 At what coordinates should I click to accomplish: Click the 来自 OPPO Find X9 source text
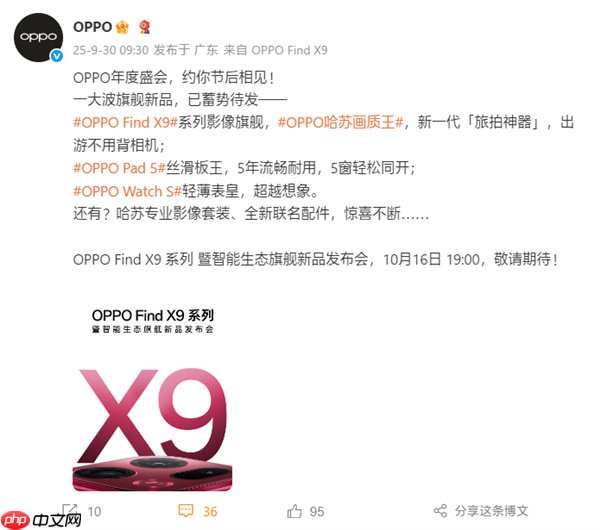276,50
